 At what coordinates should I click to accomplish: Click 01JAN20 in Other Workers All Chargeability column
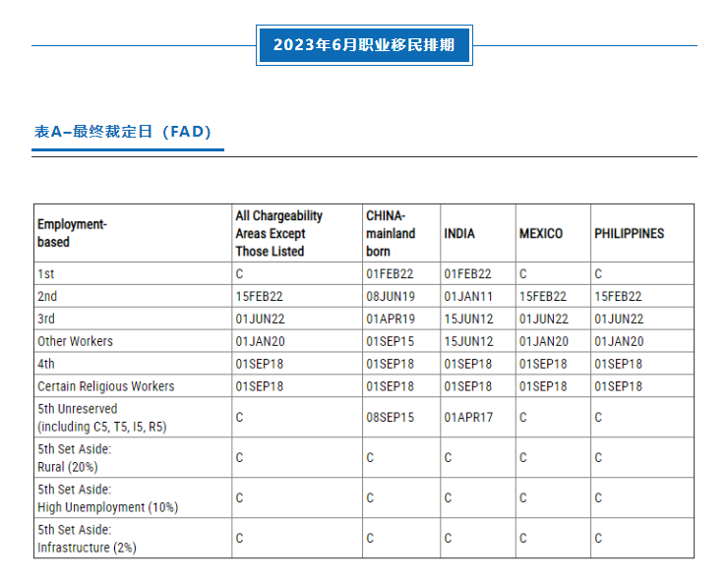click(260, 341)
